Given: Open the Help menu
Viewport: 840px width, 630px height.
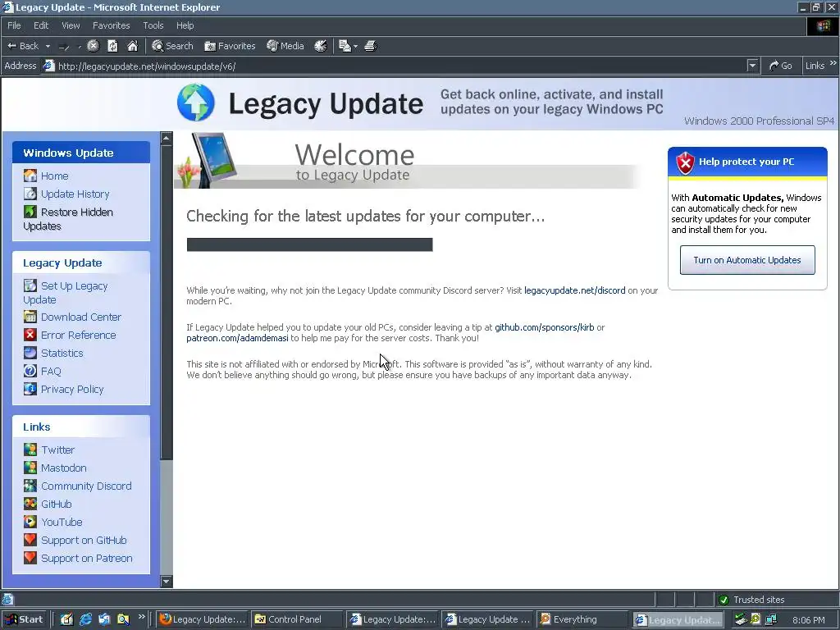Looking at the screenshot, I should point(185,25).
